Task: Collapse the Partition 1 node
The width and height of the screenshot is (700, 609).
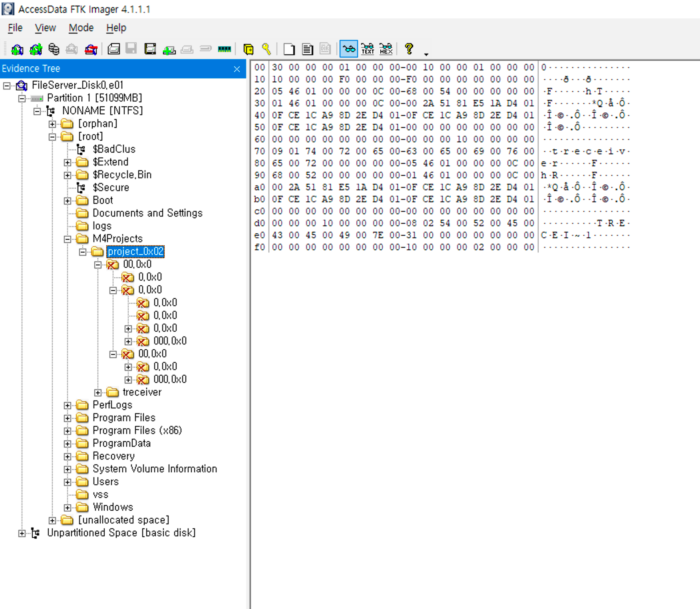Action: pos(22,98)
